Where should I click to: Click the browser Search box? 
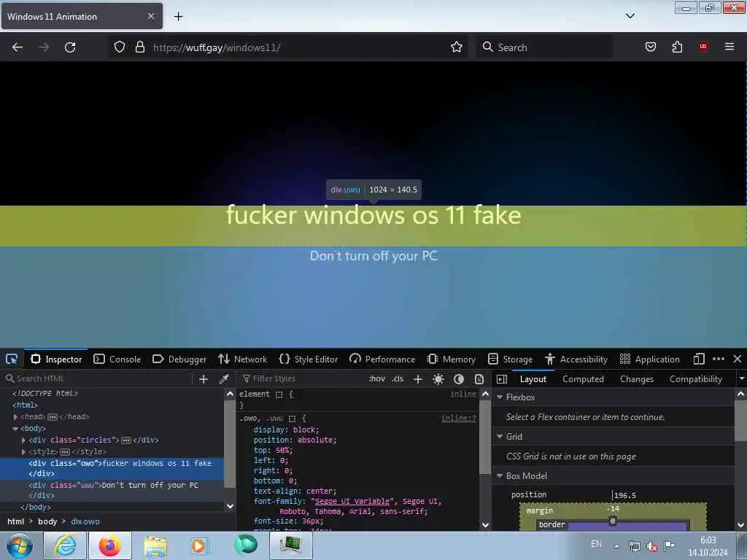pyautogui.click(x=544, y=47)
